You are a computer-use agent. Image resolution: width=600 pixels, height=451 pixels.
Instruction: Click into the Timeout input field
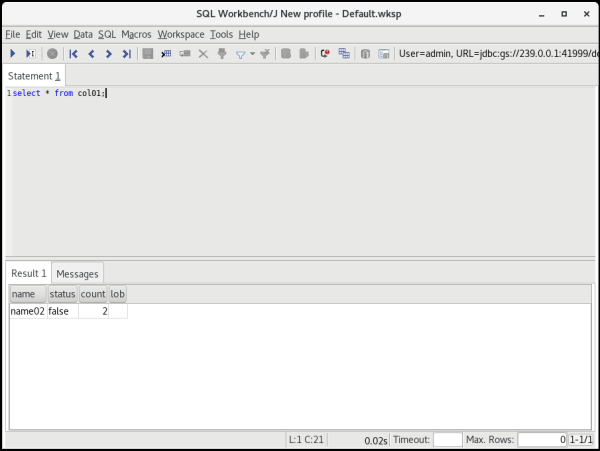[447, 440]
